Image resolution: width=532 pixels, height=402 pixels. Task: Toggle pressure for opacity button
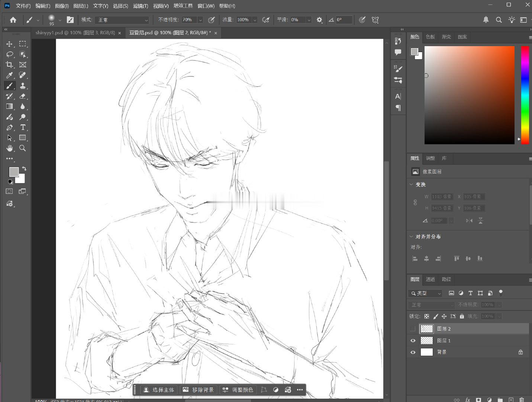[x=212, y=20]
